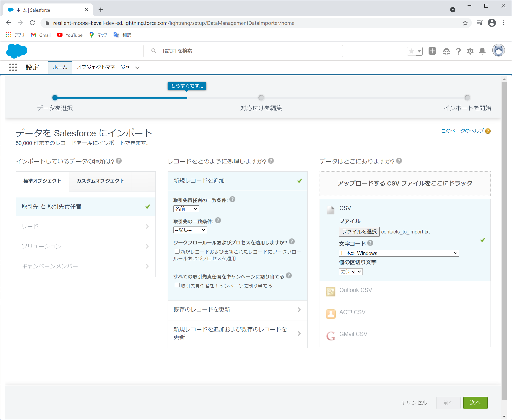Open the notifications bell
Screen dimensions: 512x420
(x=482, y=51)
